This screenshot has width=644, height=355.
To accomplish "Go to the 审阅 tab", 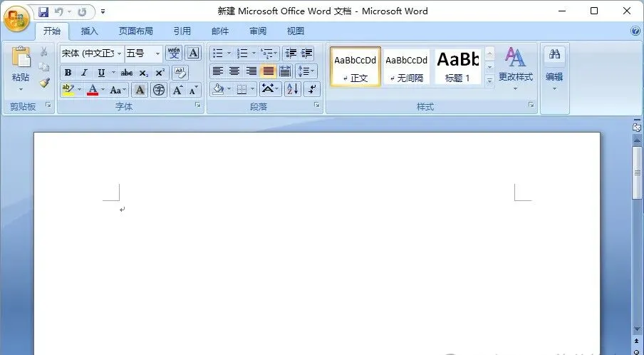I will [257, 31].
